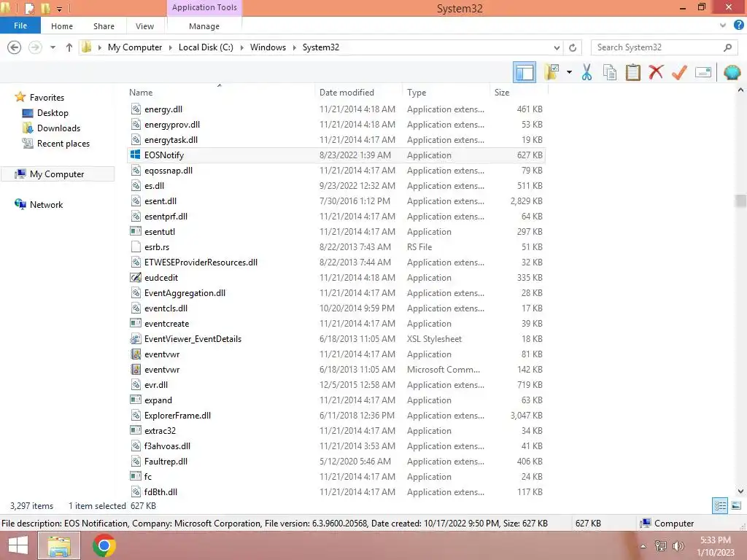This screenshot has height=560, width=747.
Task: Select the Faultrep.dll file
Action: pyautogui.click(x=336, y=462)
